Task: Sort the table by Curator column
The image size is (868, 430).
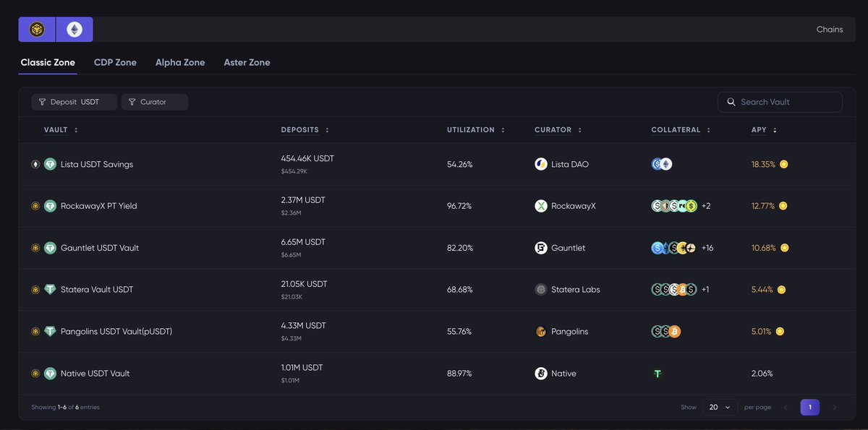Action: click(x=558, y=130)
